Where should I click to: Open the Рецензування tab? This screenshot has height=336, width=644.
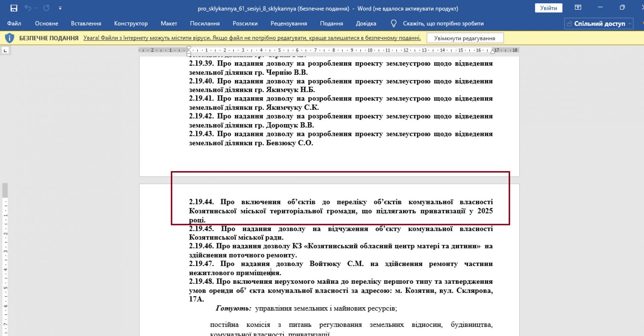pyautogui.click(x=288, y=23)
